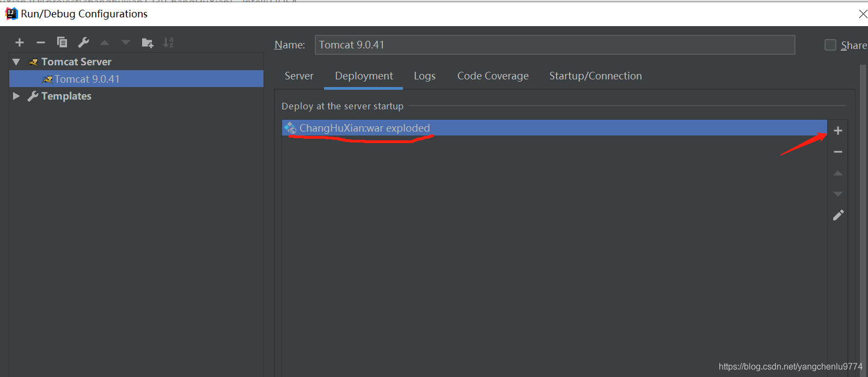868x377 pixels.
Task: Click the Tomcat Server group icon
Action: pyautogui.click(x=33, y=62)
